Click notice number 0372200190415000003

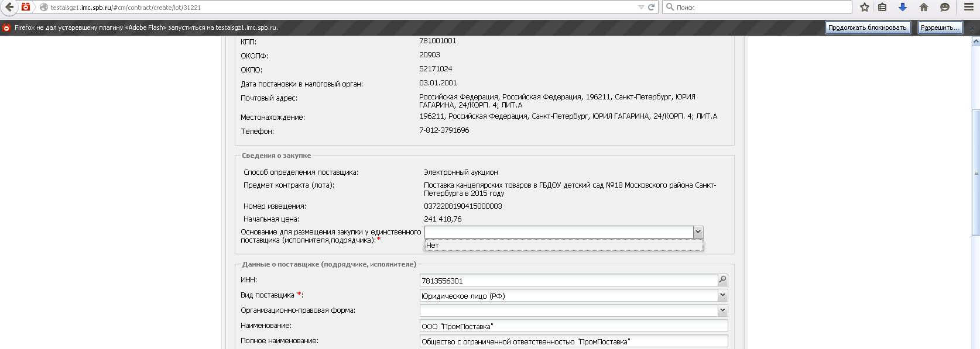coord(462,206)
